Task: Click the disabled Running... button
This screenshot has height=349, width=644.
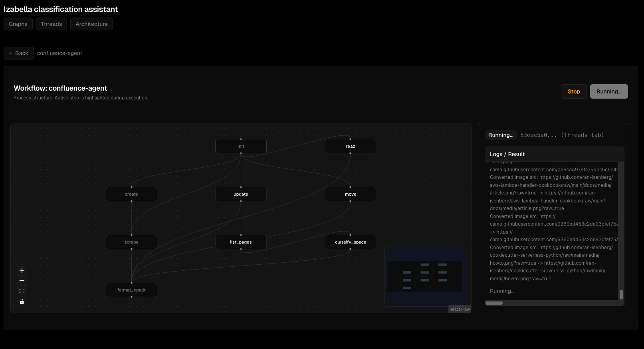Action: (608, 91)
